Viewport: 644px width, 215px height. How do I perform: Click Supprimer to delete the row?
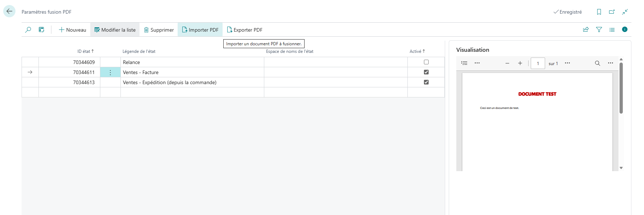coord(159,30)
